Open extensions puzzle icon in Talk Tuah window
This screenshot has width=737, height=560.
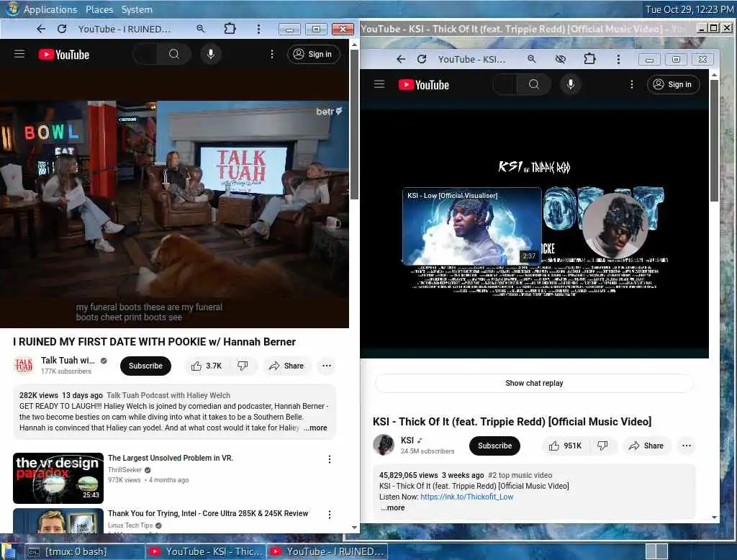[x=230, y=29]
